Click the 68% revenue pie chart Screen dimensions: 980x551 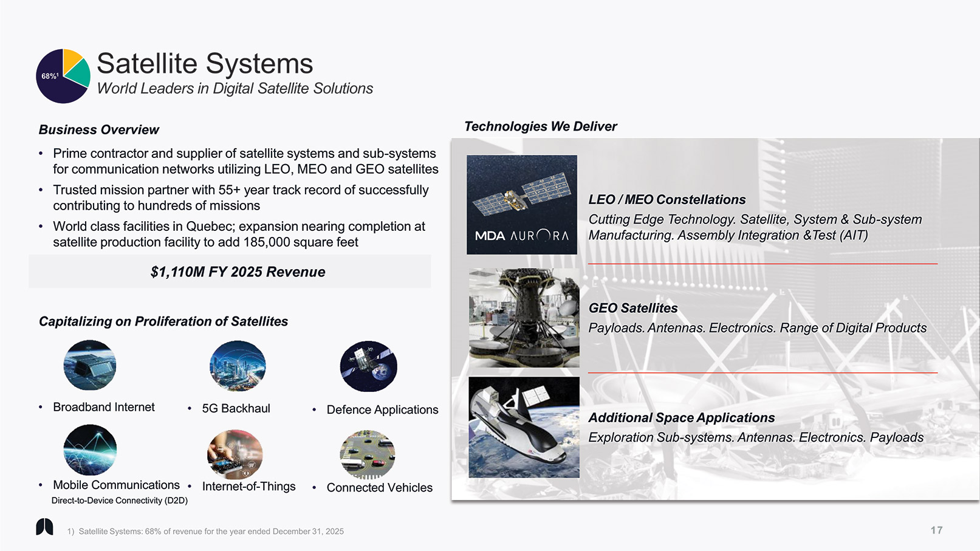tap(63, 77)
